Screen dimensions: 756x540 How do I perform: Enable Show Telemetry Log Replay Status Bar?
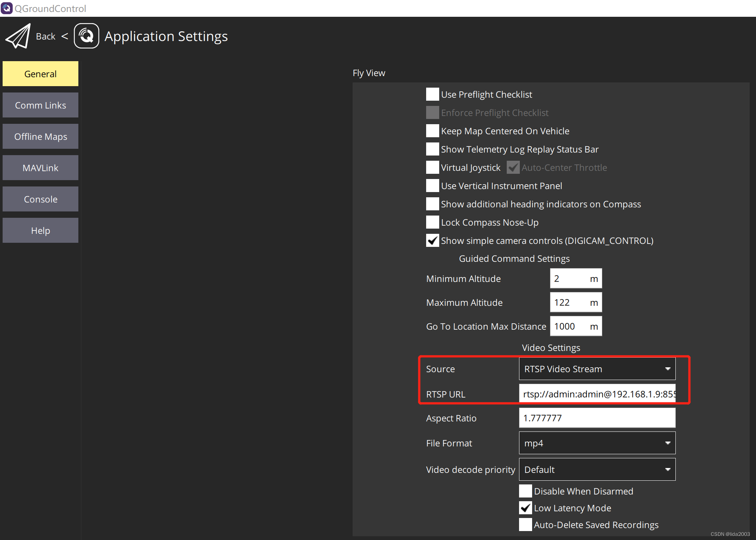pyautogui.click(x=432, y=149)
